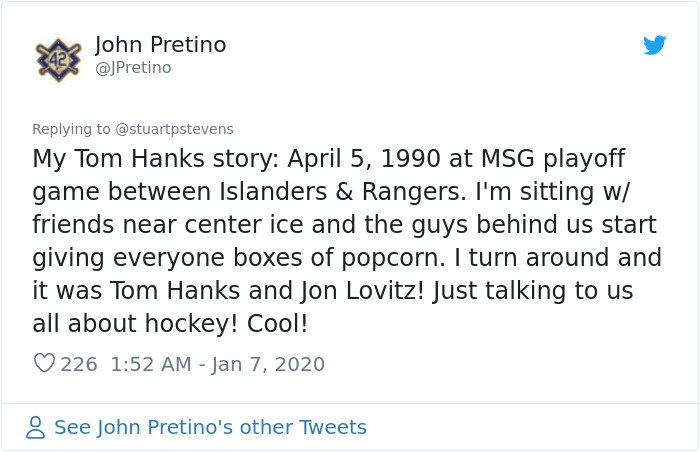Open the @stuartpstevens mention
This screenshot has height=452, width=700.
pyautogui.click(x=175, y=129)
